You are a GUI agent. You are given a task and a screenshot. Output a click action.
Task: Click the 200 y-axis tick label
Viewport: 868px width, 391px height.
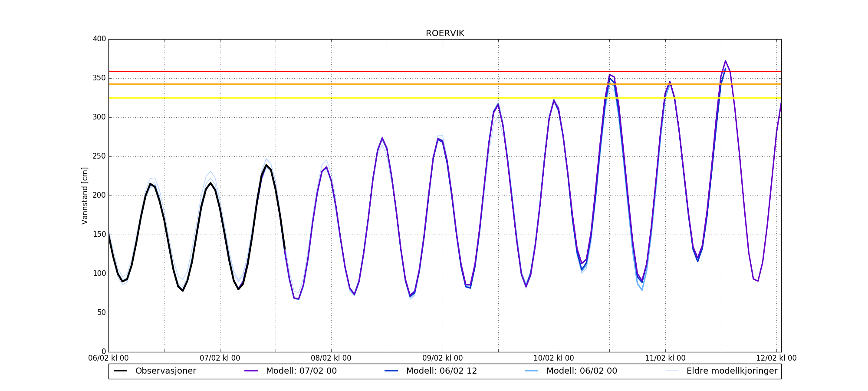pyautogui.click(x=99, y=195)
